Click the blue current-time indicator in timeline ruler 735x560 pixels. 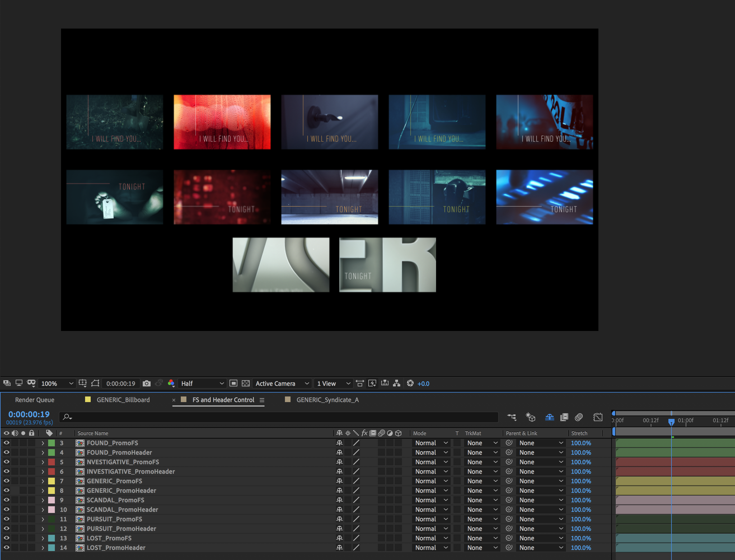671,422
